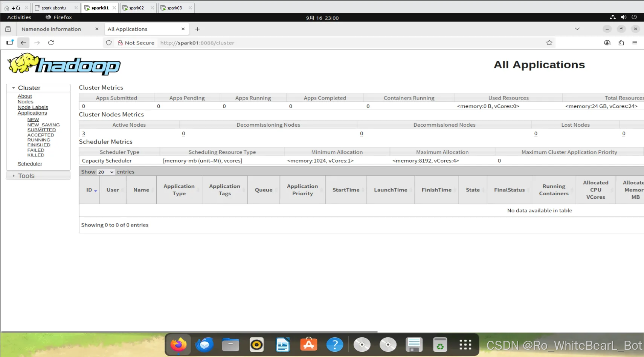The height and width of the screenshot is (357, 644).
Task: Click the Not Secure padlock icon
Action: coord(120,43)
